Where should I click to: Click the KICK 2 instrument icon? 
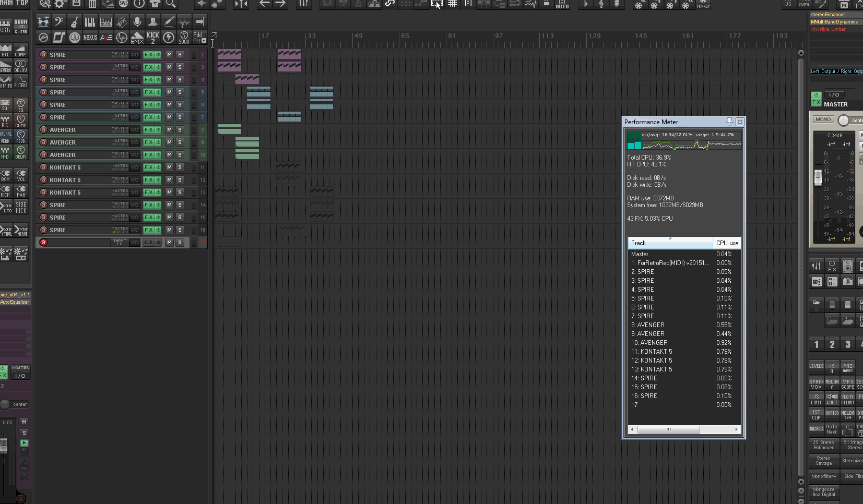(153, 38)
